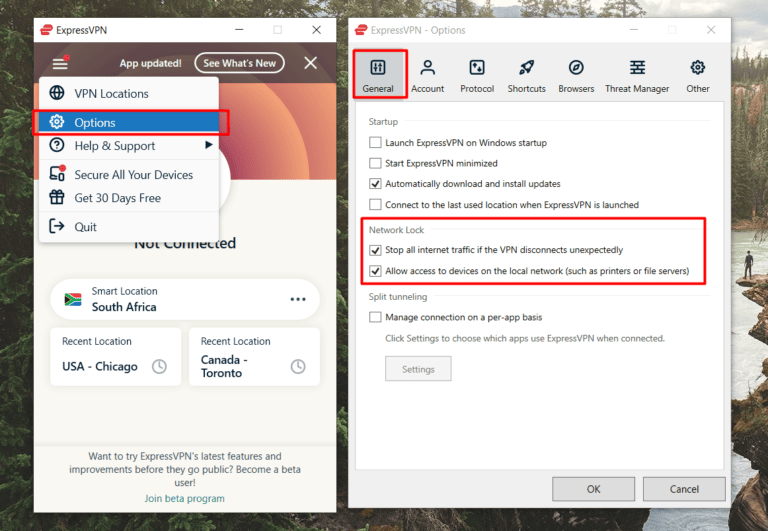Go to the Threat Manager tab
This screenshot has height=531, width=768.
pos(637,75)
